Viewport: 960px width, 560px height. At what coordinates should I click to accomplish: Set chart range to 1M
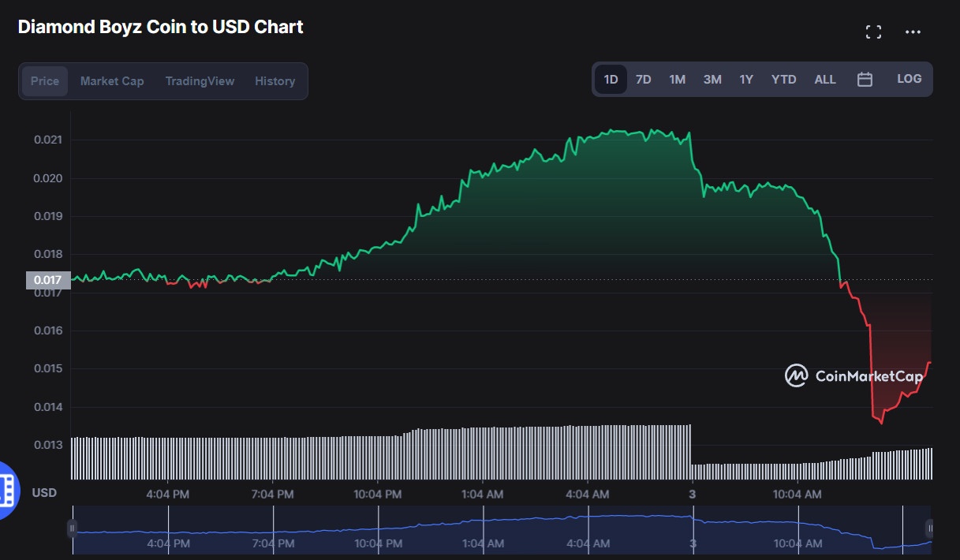tap(677, 80)
